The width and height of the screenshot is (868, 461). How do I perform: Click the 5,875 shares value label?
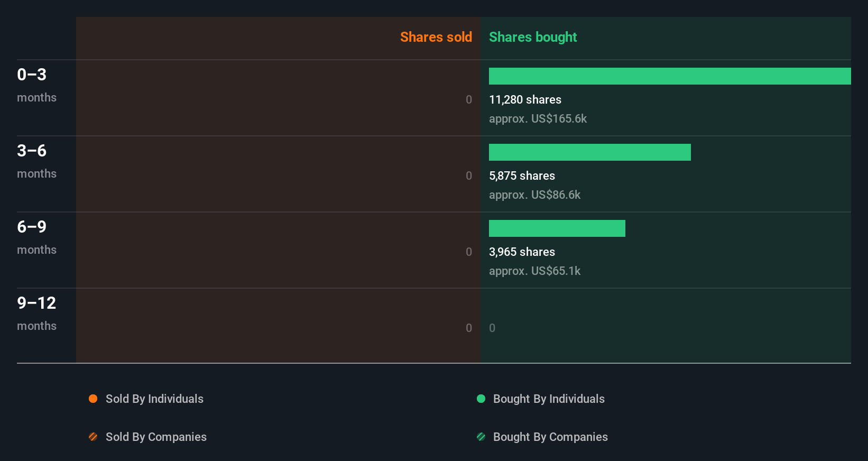tap(522, 176)
